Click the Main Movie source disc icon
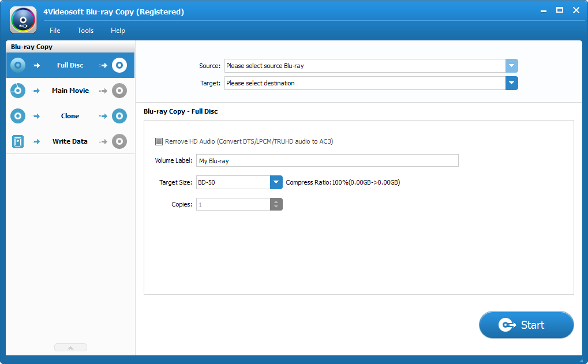588x364 pixels. (x=18, y=91)
